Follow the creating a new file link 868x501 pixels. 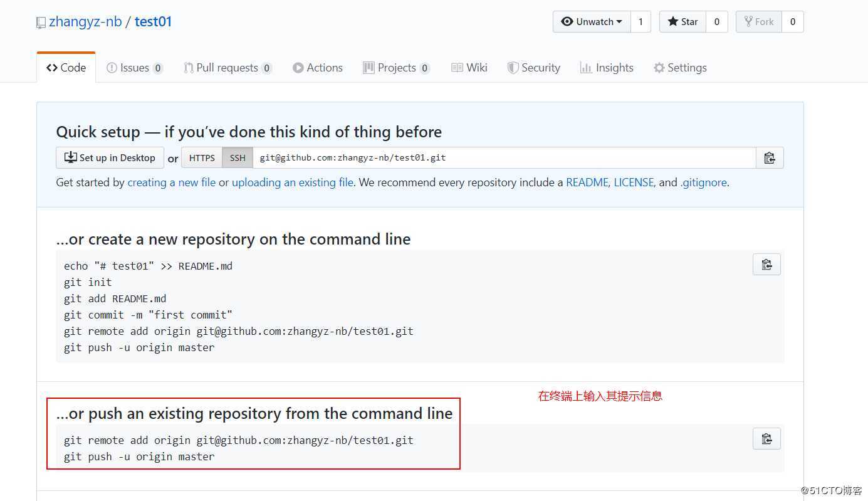pos(172,182)
